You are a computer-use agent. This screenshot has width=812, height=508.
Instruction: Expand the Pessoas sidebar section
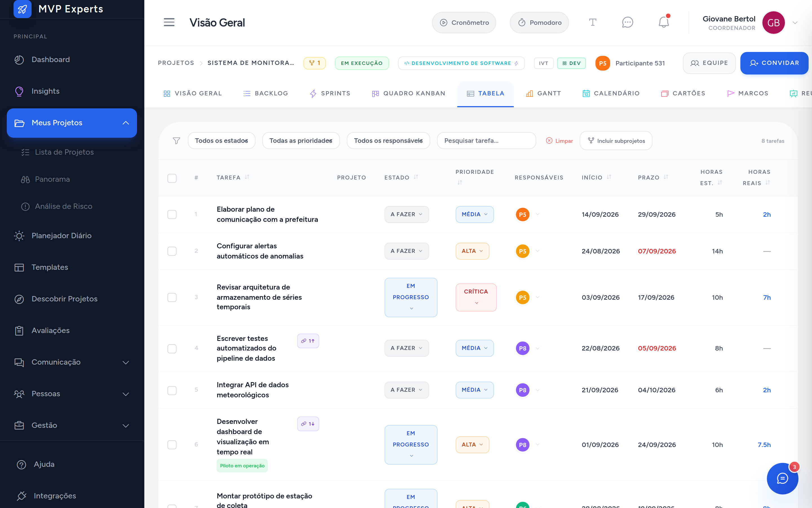tap(72, 394)
